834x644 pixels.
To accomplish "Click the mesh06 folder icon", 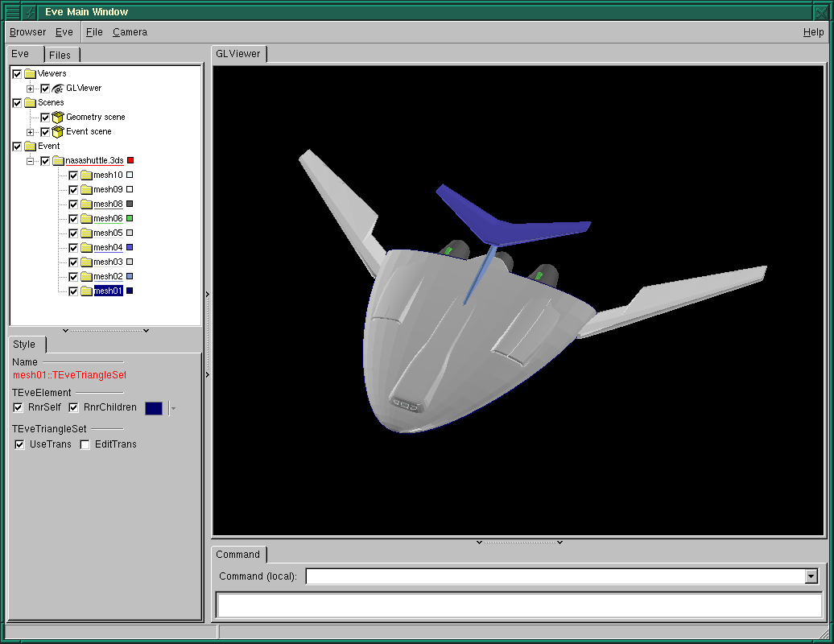I will pos(86,218).
